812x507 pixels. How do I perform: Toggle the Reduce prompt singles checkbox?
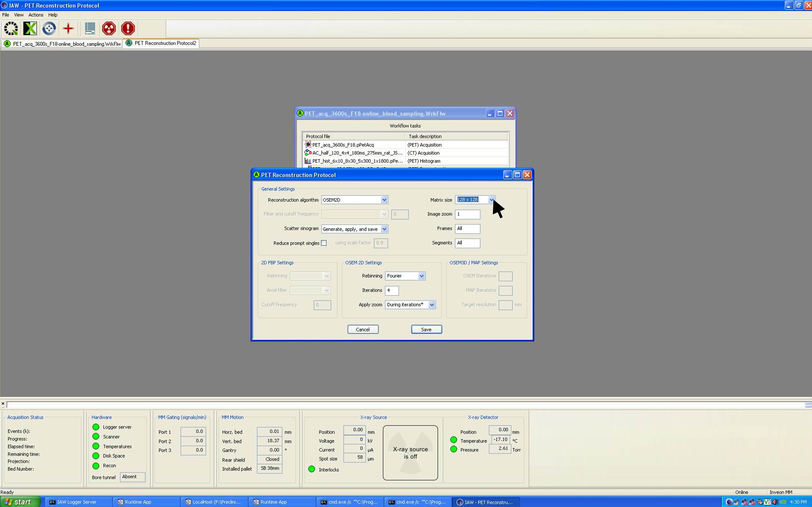click(324, 243)
